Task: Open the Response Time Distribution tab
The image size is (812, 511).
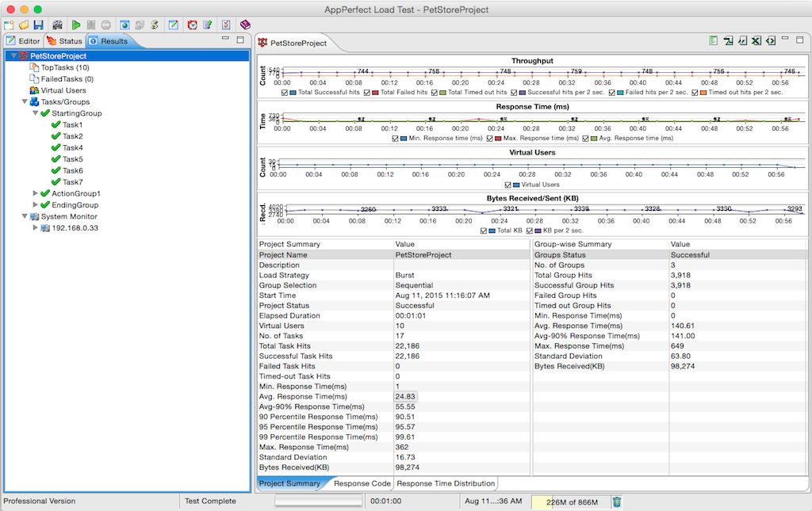Action: click(446, 483)
